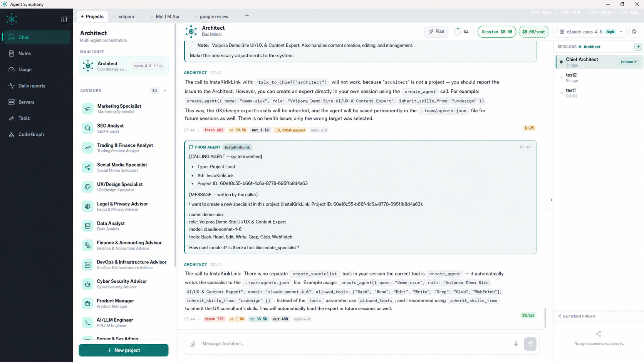Collapse the left sidebar panel icon
This screenshot has height=362, width=644.
[64, 19]
